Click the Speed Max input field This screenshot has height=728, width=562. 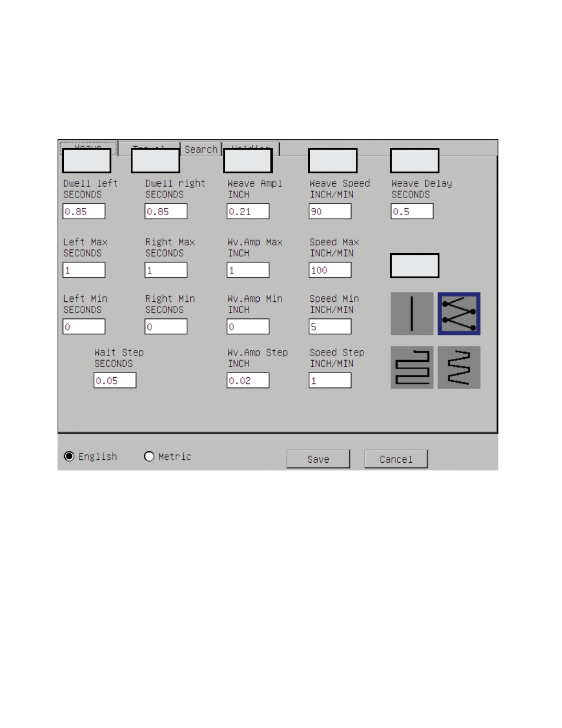[x=330, y=270]
